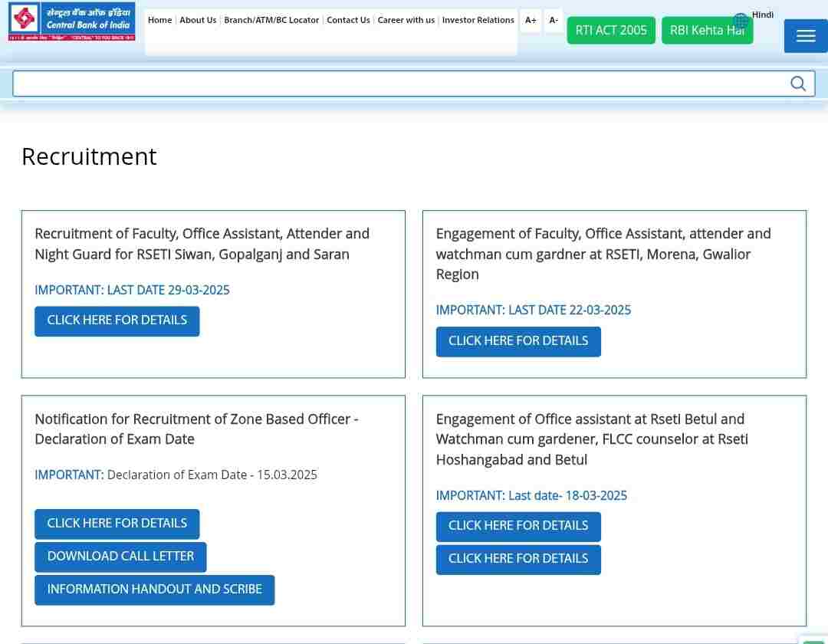Open Information Handout and Scribe

click(155, 590)
